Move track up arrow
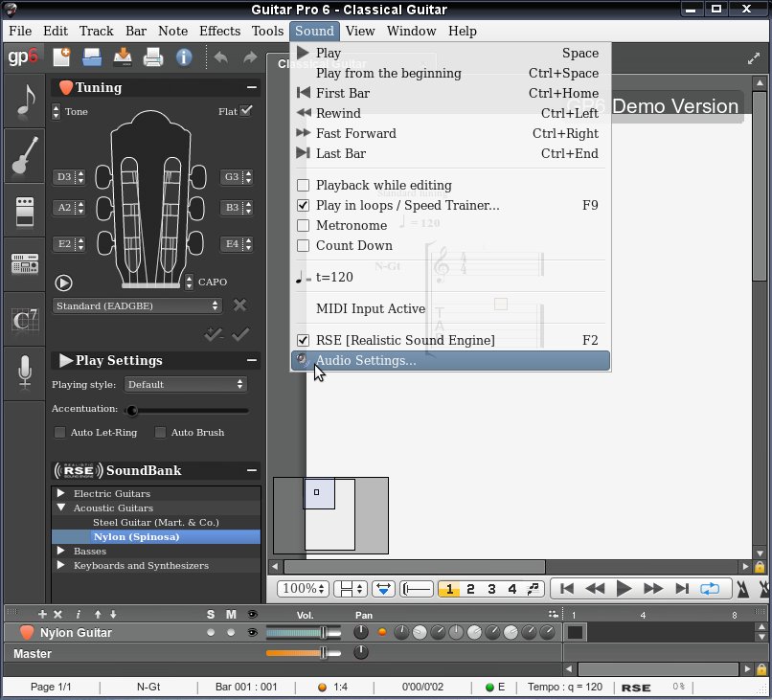The width and height of the screenshot is (772, 700). coord(98,614)
